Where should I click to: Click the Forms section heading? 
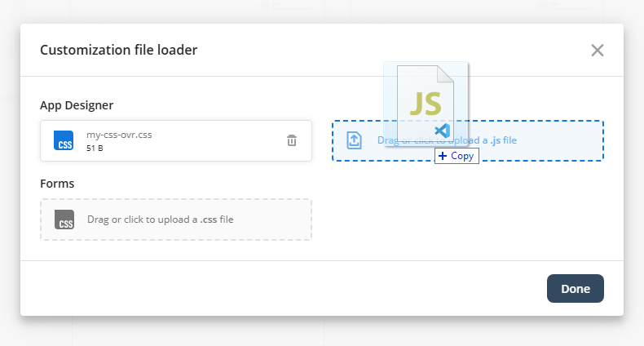click(57, 184)
